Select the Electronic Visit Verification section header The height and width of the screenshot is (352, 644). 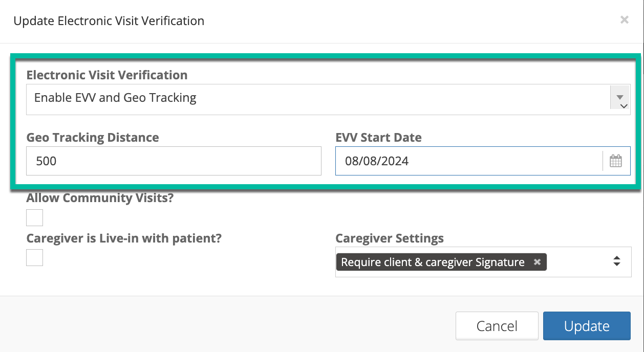[107, 75]
